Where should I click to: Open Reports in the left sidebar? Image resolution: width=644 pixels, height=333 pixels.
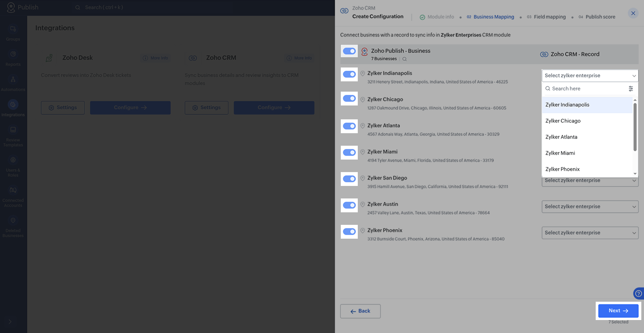pos(13,58)
